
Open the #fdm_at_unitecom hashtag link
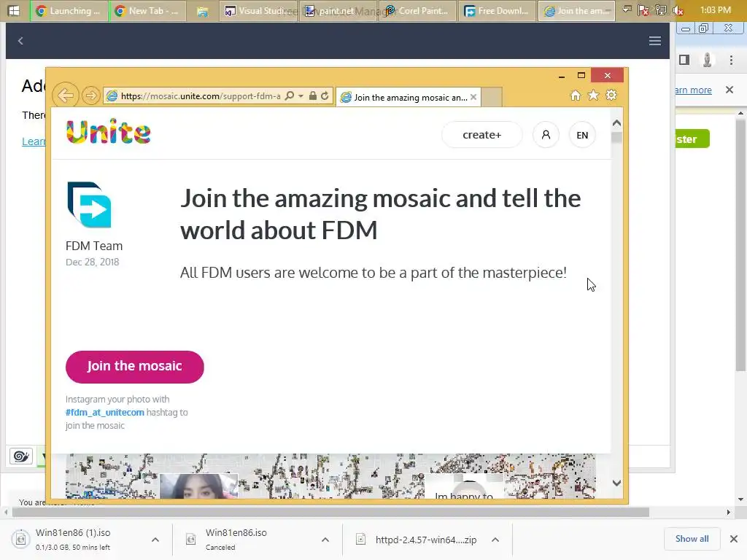pyautogui.click(x=105, y=413)
